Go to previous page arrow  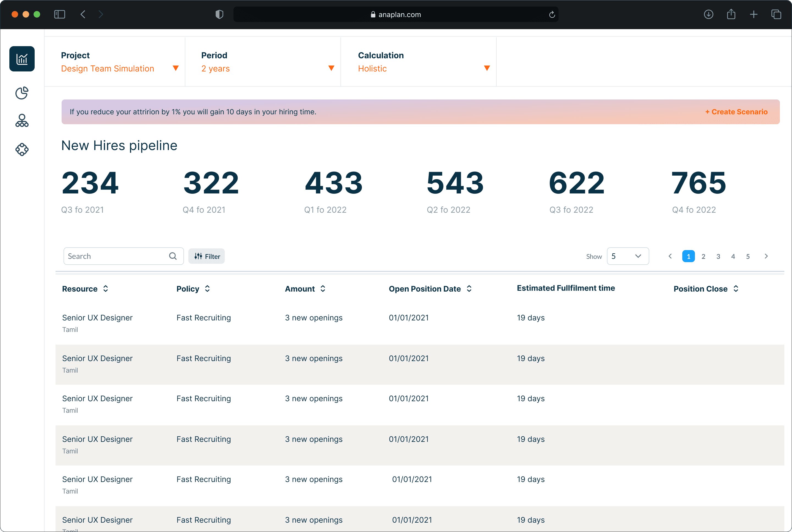pos(670,256)
